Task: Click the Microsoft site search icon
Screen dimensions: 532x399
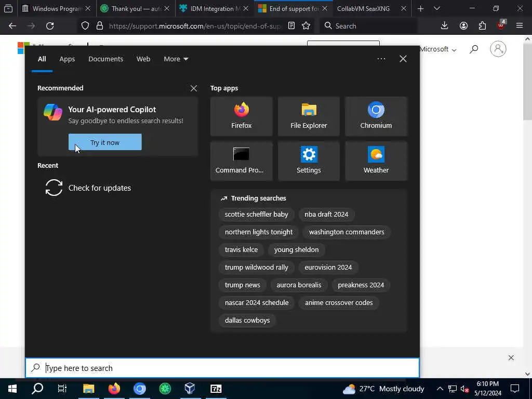Action: click(474, 49)
